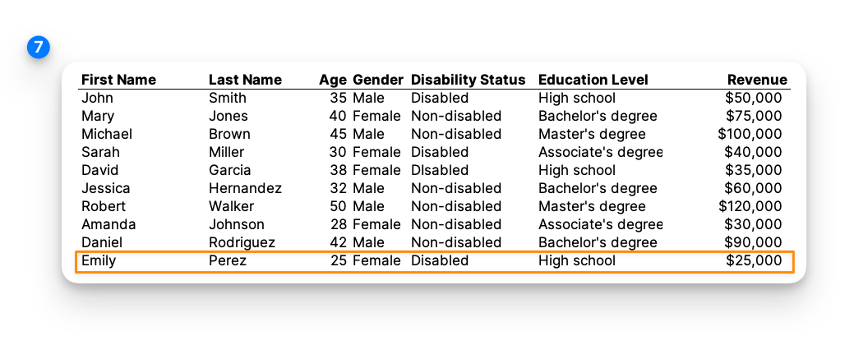Click the Gender column header

pos(378,80)
